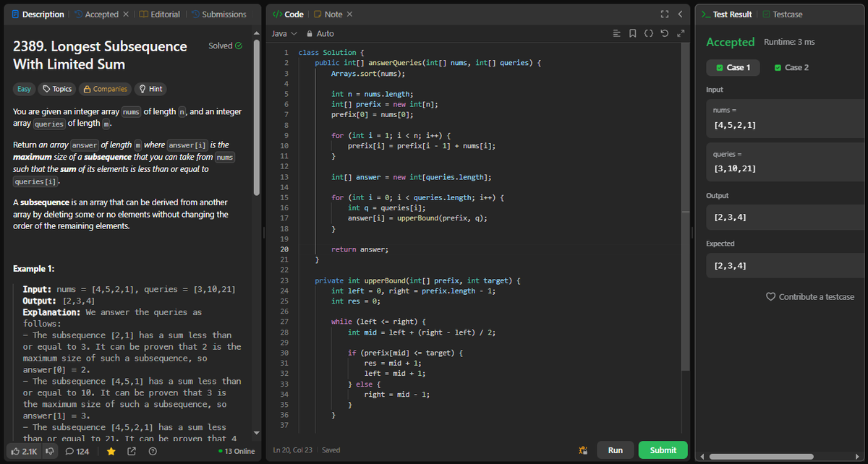Screen dimensions: 868x464
Task: Select the Code tab
Action: tap(288, 14)
